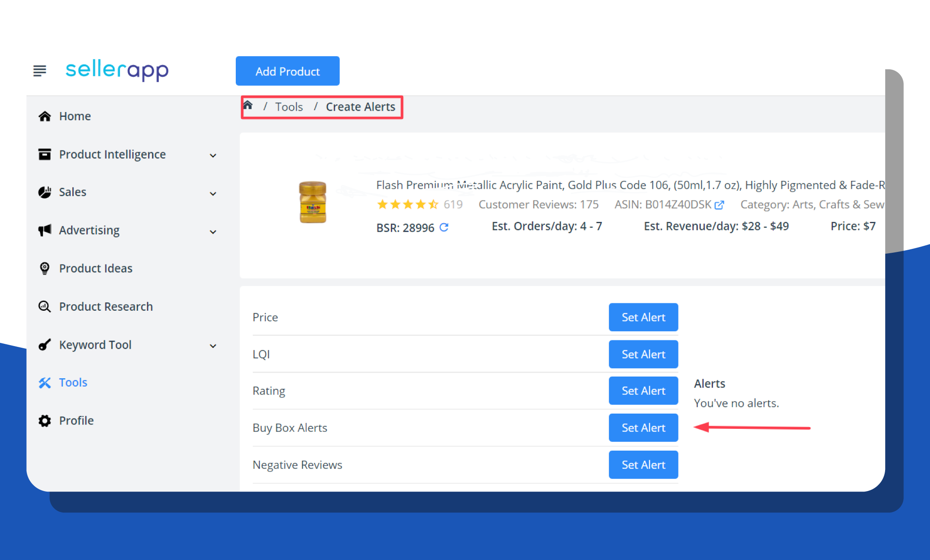Image resolution: width=930 pixels, height=560 pixels.
Task: Select the Keyword Tool label
Action: tap(95, 345)
